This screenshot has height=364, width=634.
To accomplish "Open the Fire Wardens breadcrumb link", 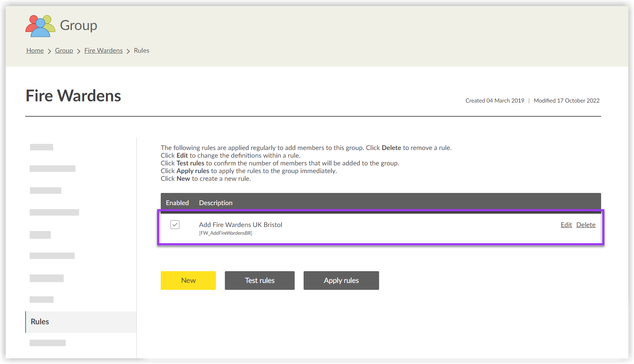I will pos(104,51).
